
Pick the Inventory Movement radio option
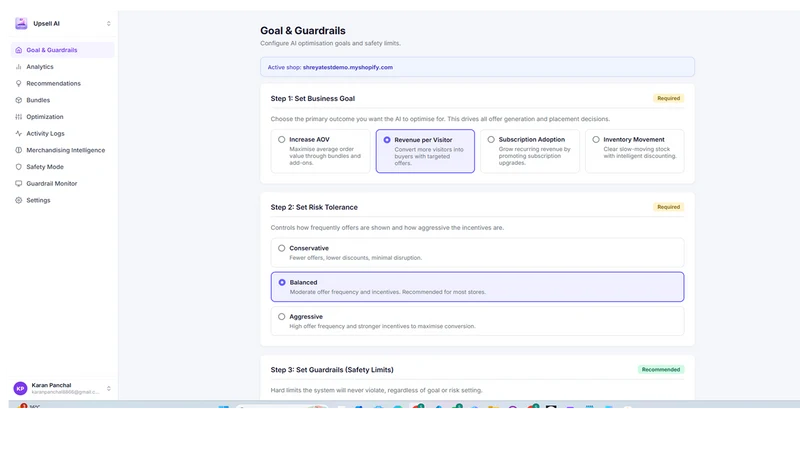(x=596, y=139)
